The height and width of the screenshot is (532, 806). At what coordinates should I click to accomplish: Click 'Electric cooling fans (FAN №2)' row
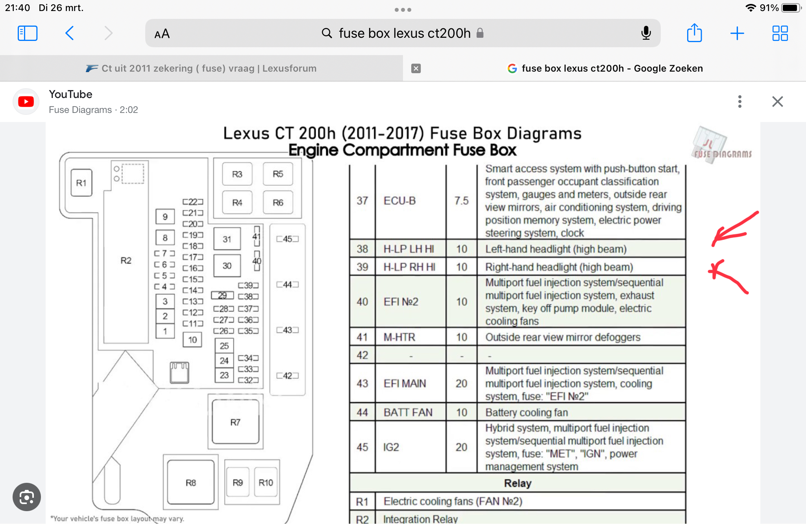(518, 501)
